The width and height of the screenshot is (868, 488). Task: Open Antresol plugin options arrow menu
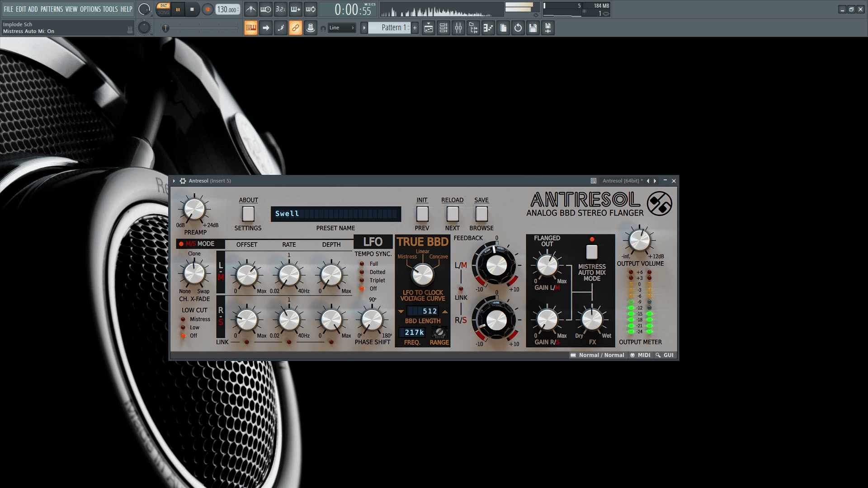pyautogui.click(x=174, y=181)
